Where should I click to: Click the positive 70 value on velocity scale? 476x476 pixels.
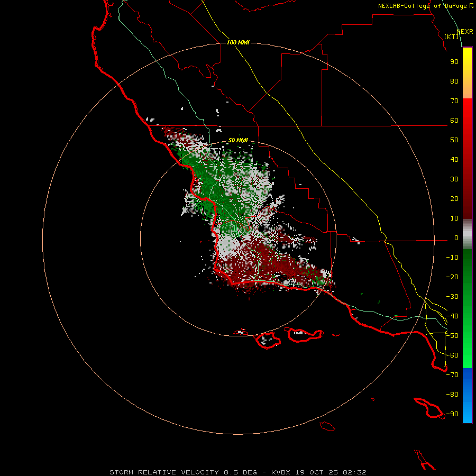click(454, 101)
